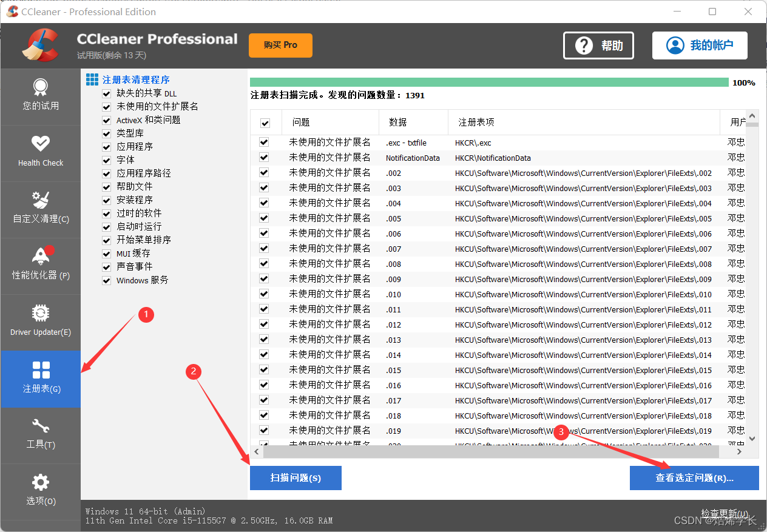The image size is (767, 532).
Task: Toggle the 缺失的共享 DLL checkbox
Action: tap(107, 93)
